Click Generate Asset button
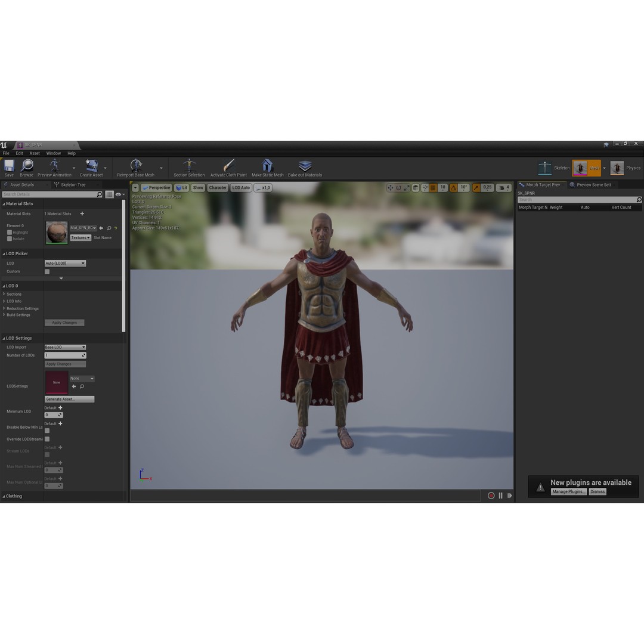 click(69, 399)
